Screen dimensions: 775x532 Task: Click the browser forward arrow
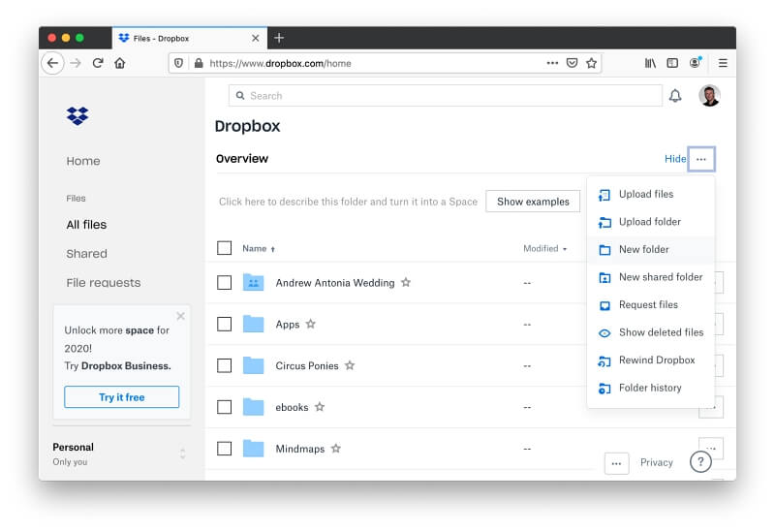click(x=76, y=63)
